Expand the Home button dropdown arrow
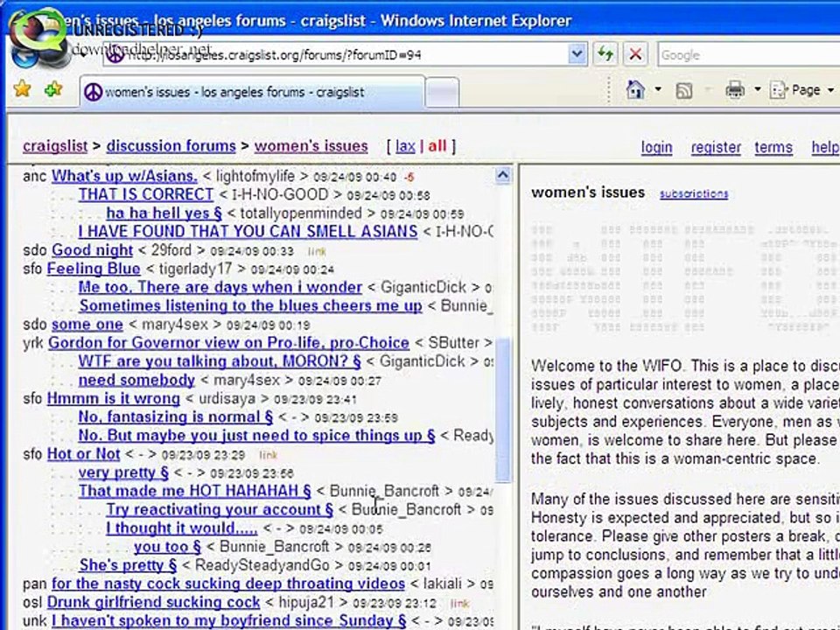Screen dimensions: 840x630 (658, 90)
